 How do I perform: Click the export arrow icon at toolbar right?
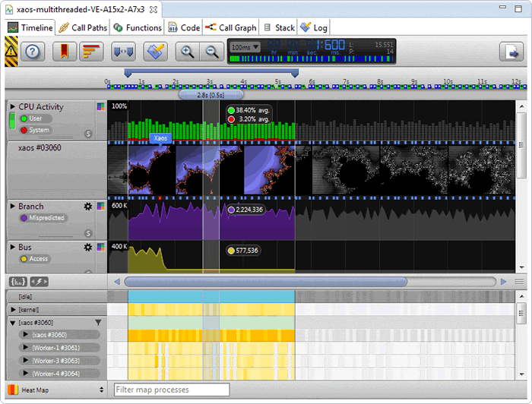tap(509, 52)
